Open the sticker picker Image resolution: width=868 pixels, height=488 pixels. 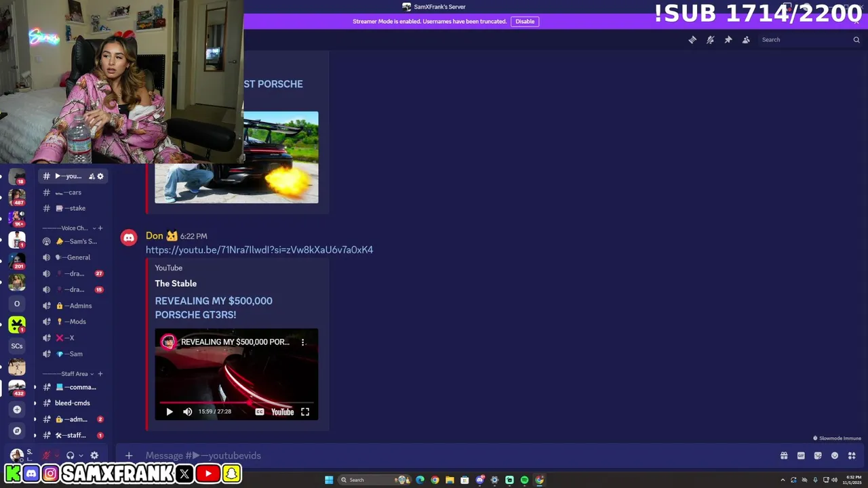point(818,455)
